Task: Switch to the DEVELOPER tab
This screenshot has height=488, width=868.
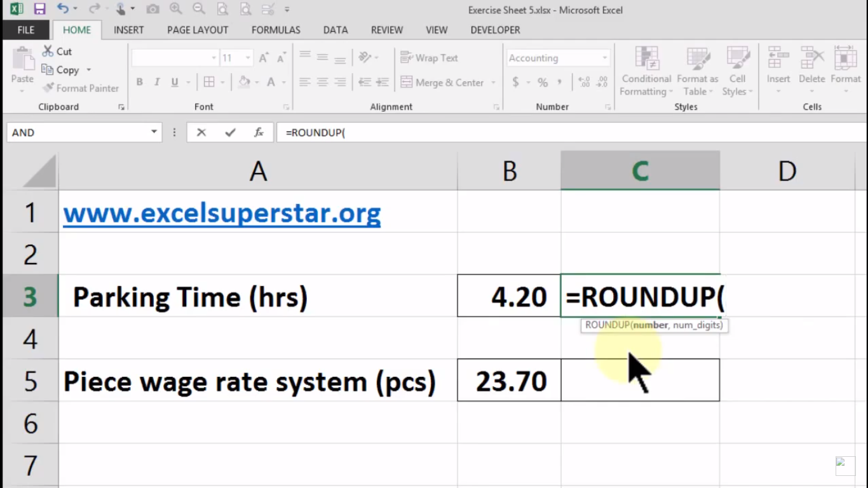Action: pyautogui.click(x=495, y=30)
